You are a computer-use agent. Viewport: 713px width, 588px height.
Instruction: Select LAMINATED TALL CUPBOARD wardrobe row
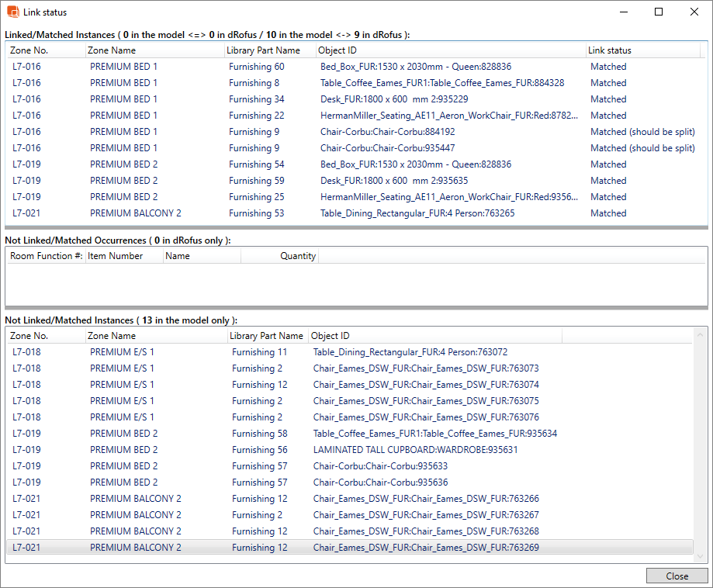[x=415, y=450]
